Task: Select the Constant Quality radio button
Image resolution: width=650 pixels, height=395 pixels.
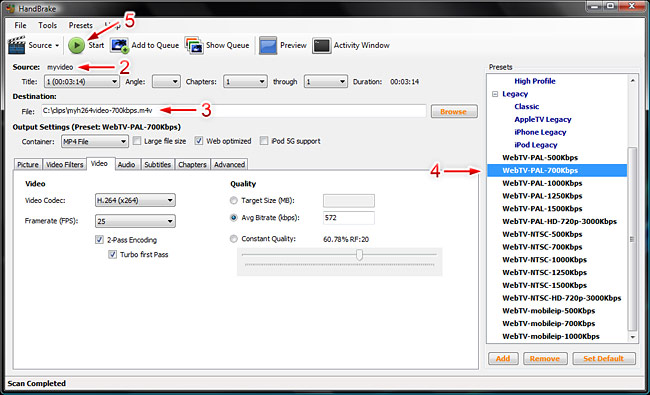Action: 234,239
